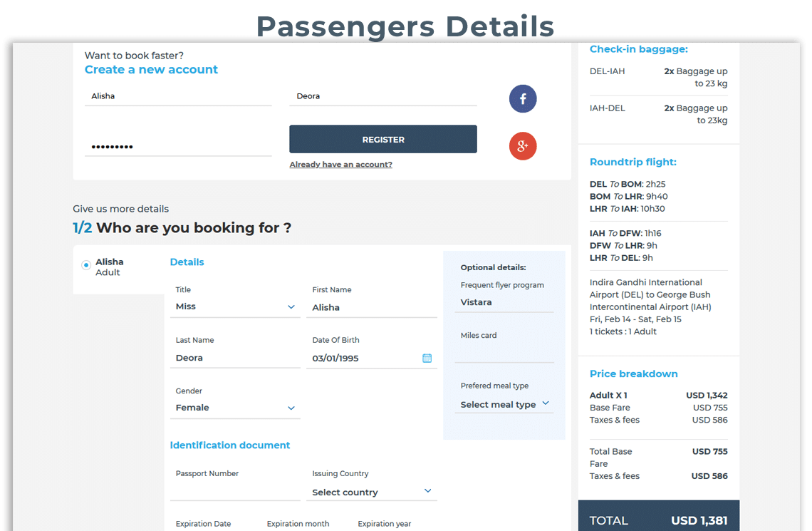Click the Miles card input field
This screenshot has width=812, height=531.
pyautogui.click(x=504, y=353)
